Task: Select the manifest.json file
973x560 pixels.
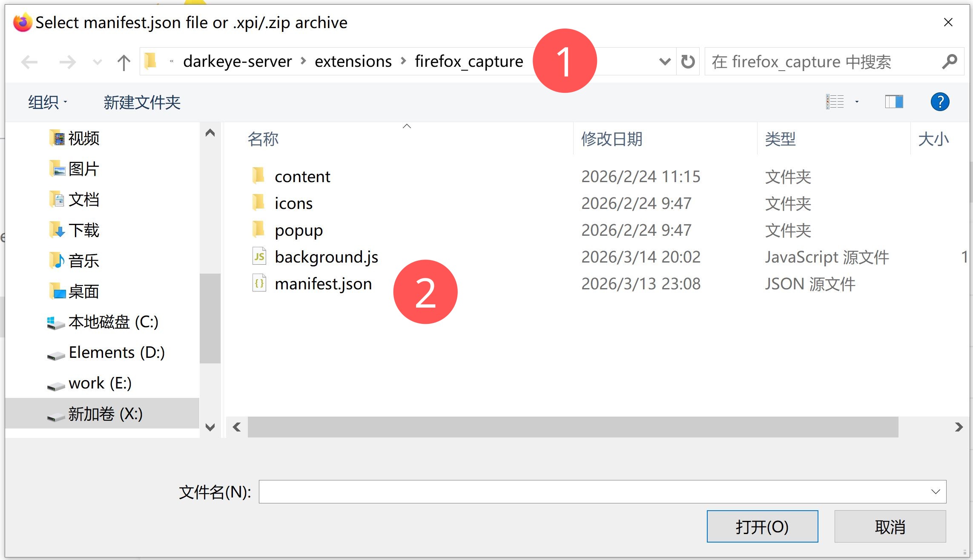Action: 323,284
